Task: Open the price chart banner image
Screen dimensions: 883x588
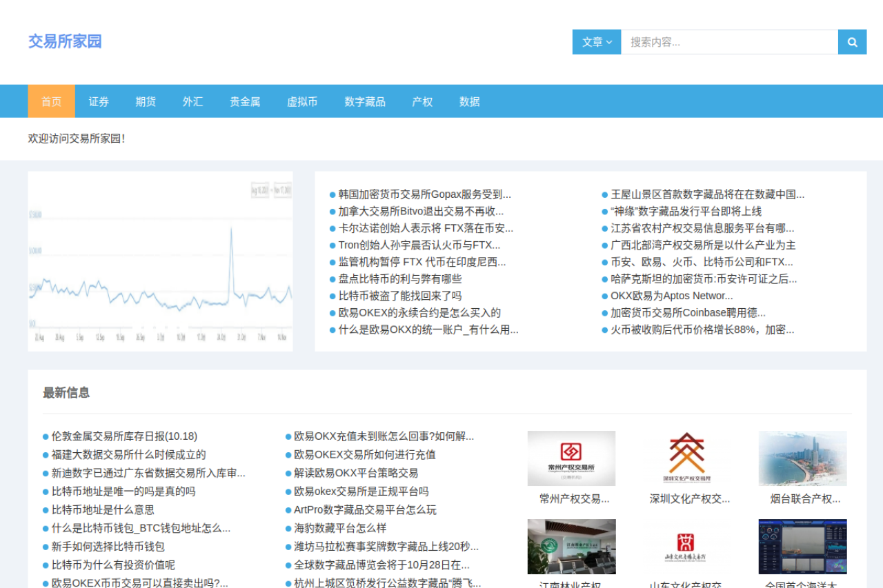Action: pos(160,261)
